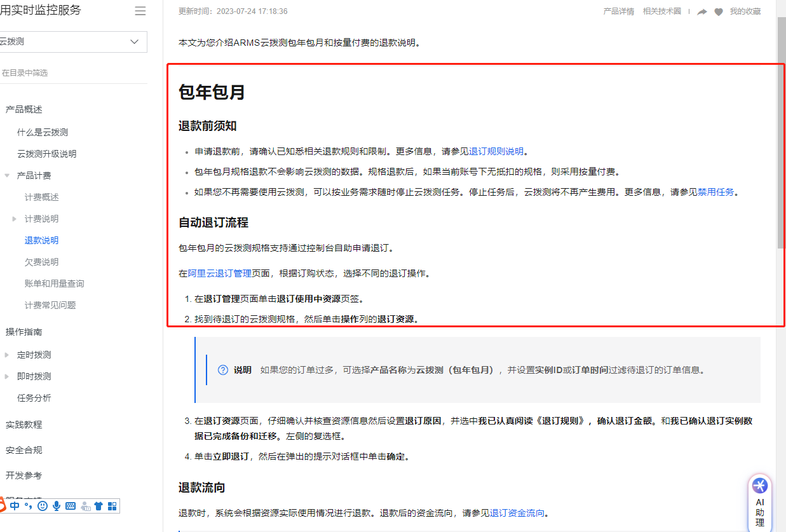
Task: Follow the 退订资金流向 link
Action: coord(517,513)
